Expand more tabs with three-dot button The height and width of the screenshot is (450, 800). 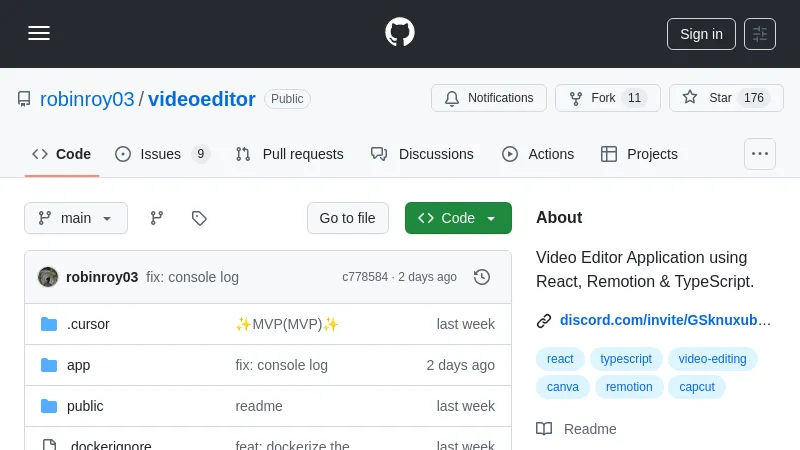(x=760, y=154)
